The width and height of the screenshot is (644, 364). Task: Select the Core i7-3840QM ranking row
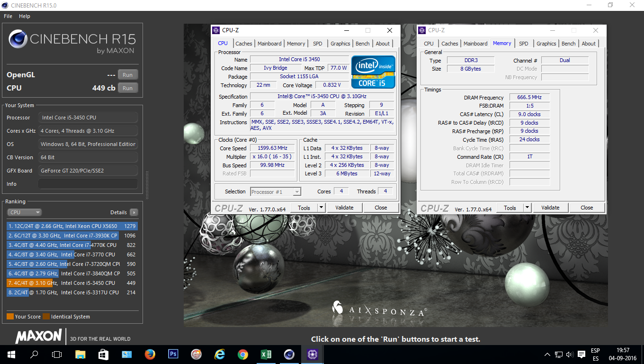[x=72, y=273]
